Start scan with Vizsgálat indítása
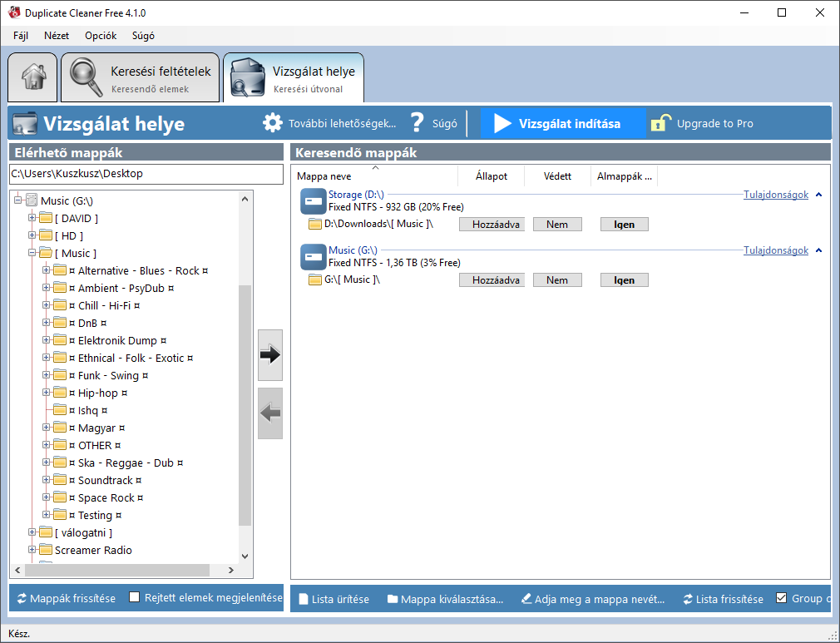Screen dimensions: 840x643 [563, 123]
